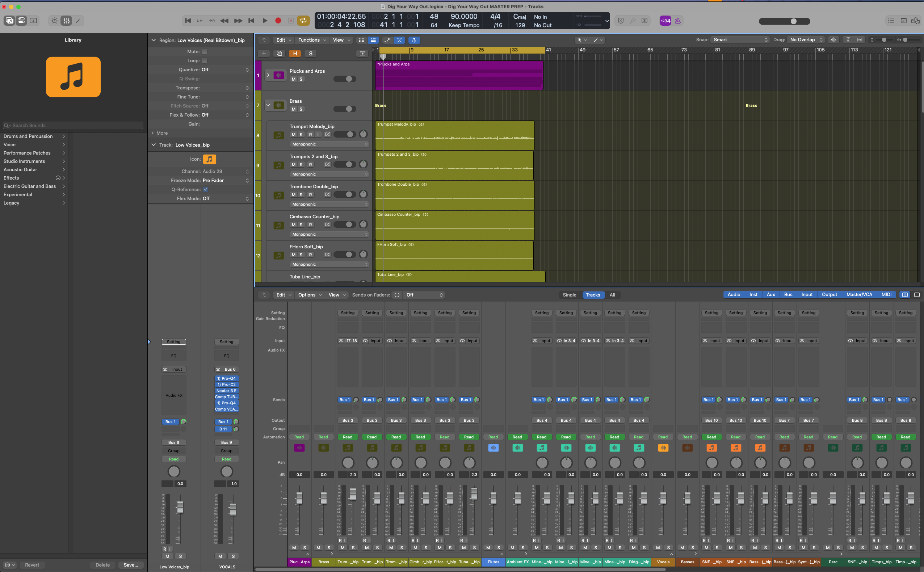This screenshot has width=924, height=572.
Task: Uncheck the Q-Reference checkbox
Action: [205, 190]
